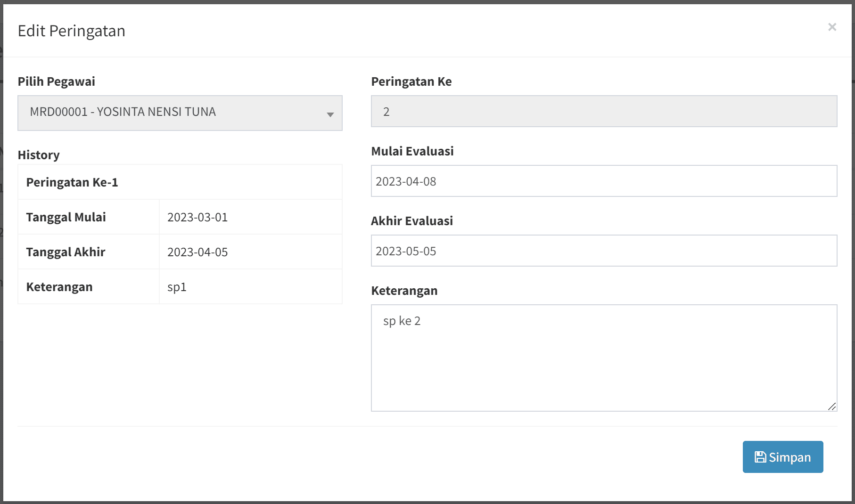Click the floppy disk icon in Simpan
Screen dimensions: 855x504
(760, 457)
